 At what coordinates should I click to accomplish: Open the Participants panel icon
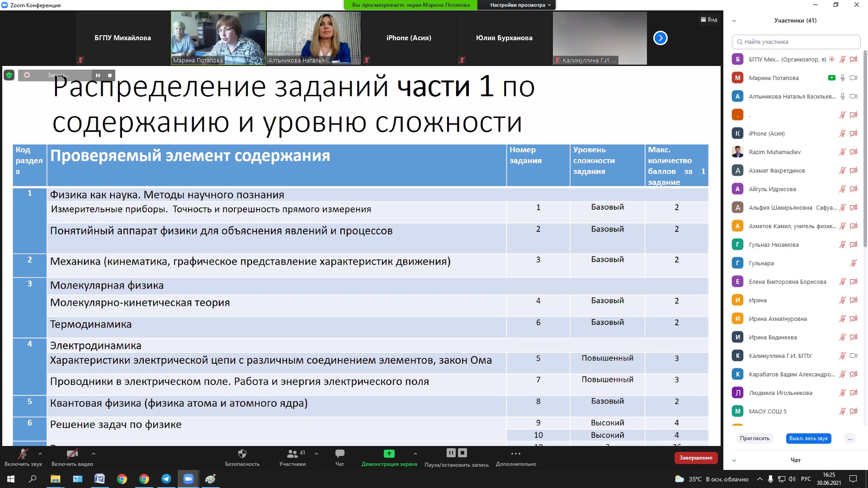coord(292,454)
